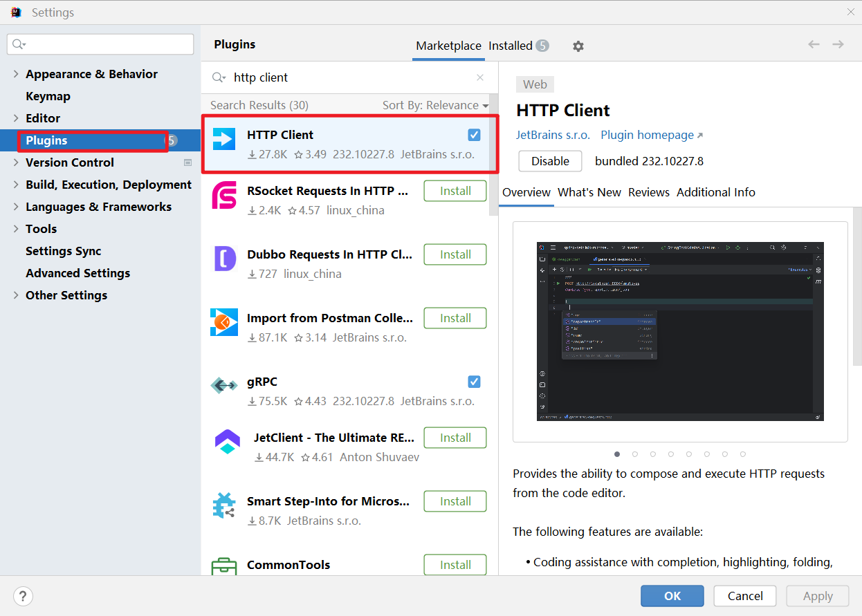This screenshot has width=862, height=616.
Task: Switch to the Installed tab
Action: [518, 46]
